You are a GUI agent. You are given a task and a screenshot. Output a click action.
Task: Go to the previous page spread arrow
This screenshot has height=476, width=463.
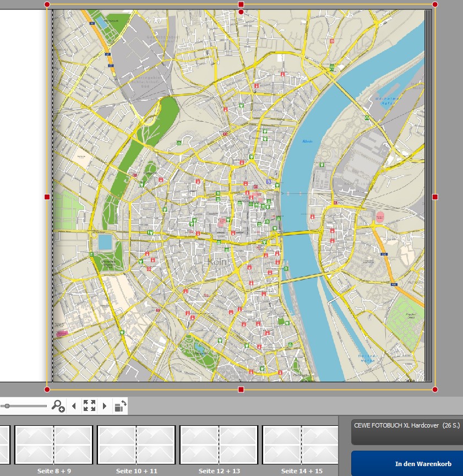click(74, 406)
